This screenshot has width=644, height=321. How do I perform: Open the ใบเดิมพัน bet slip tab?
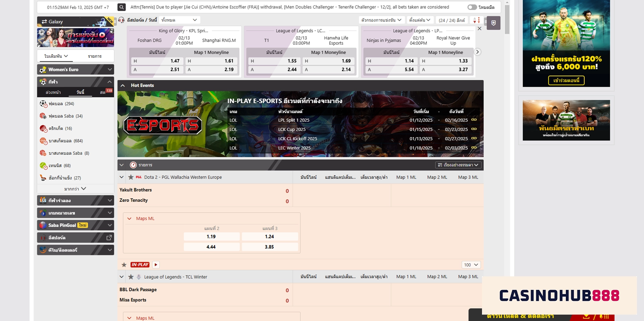coord(56,56)
